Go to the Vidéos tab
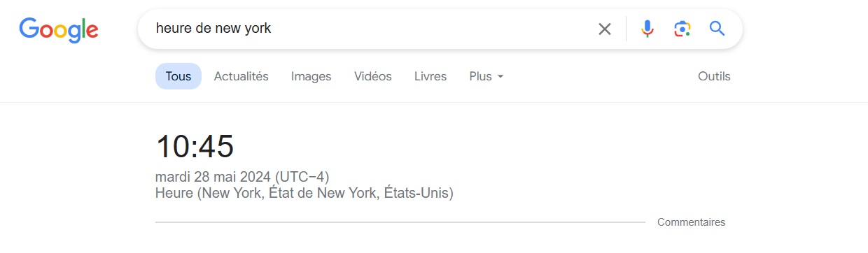This screenshot has height=253, width=868. tap(373, 76)
